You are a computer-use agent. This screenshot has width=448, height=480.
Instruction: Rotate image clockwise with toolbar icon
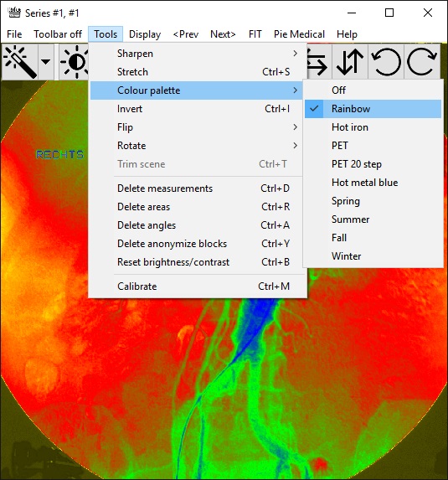(422, 62)
